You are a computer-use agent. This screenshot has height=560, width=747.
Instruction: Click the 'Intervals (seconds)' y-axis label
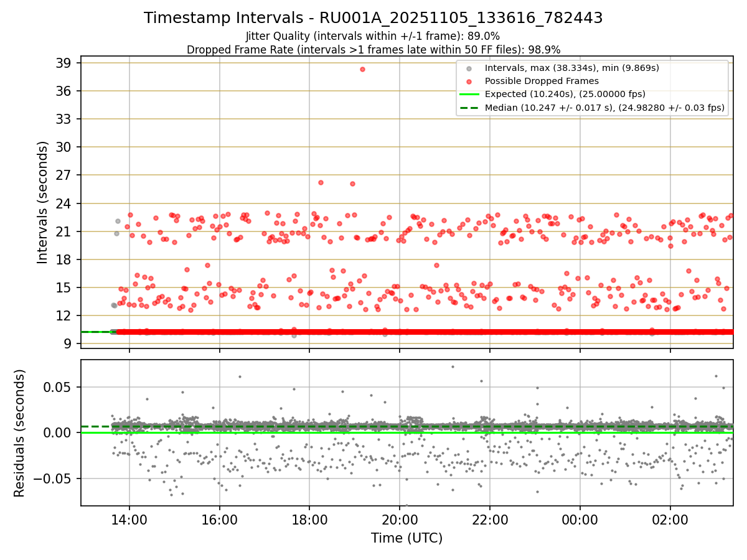pos(42,202)
